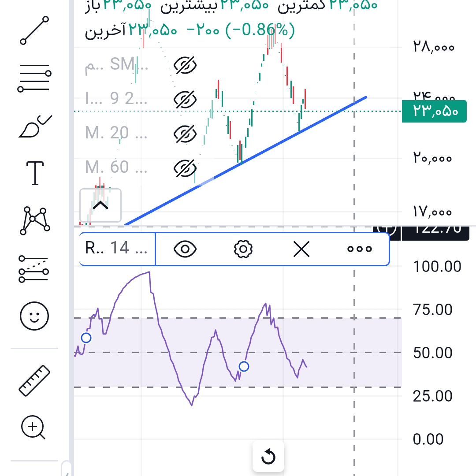Open the forecasting and measurement tools icon
476x476 pixels.
[x=35, y=269]
